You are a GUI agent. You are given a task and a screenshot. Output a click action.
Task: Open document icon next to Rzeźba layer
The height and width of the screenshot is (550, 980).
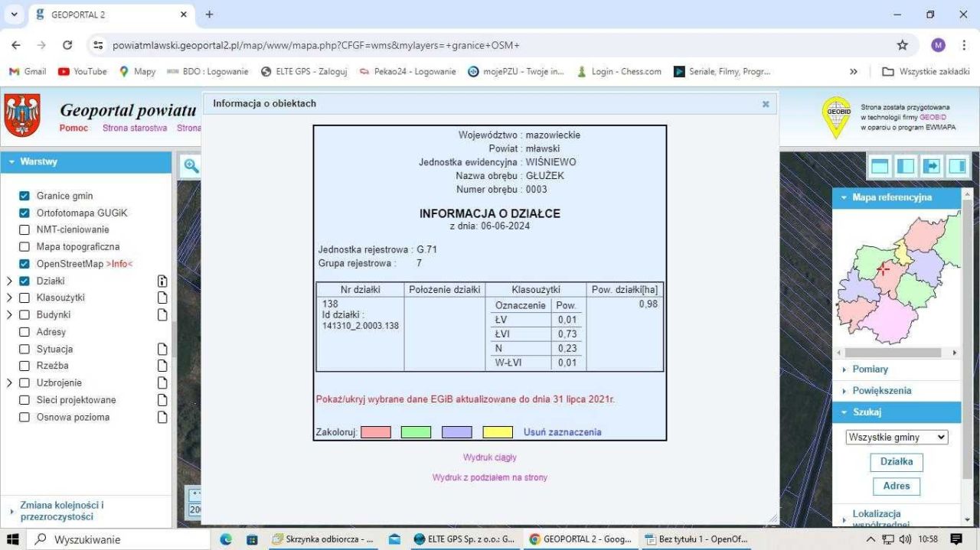(x=162, y=366)
